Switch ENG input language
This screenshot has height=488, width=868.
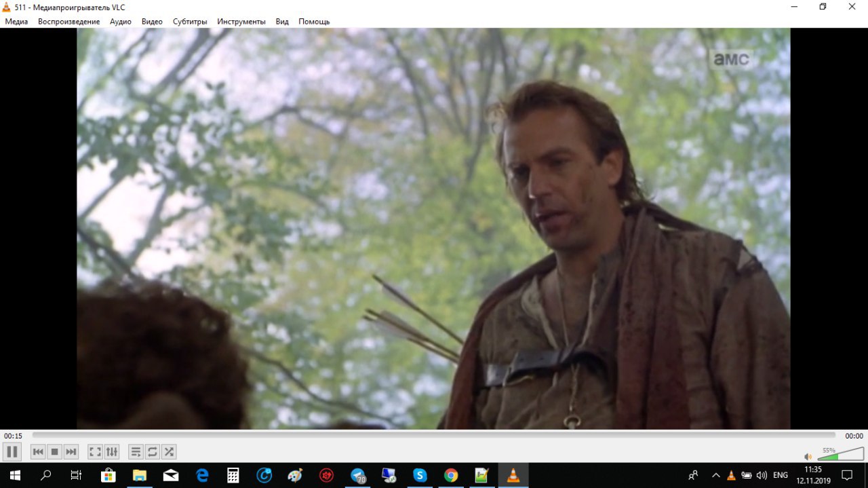781,475
